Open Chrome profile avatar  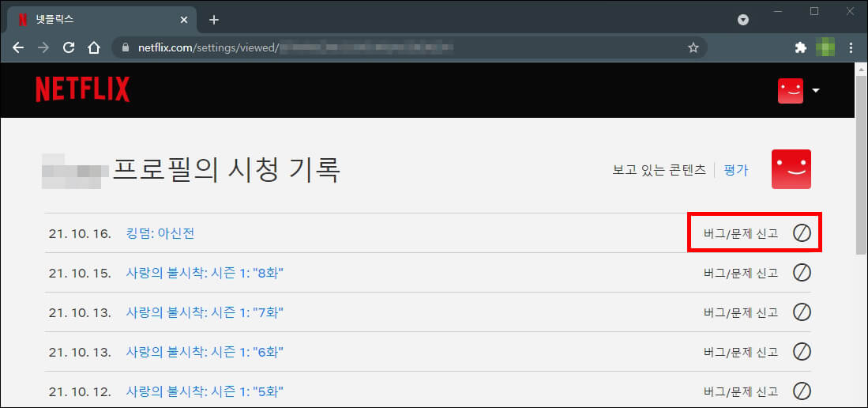(x=825, y=47)
